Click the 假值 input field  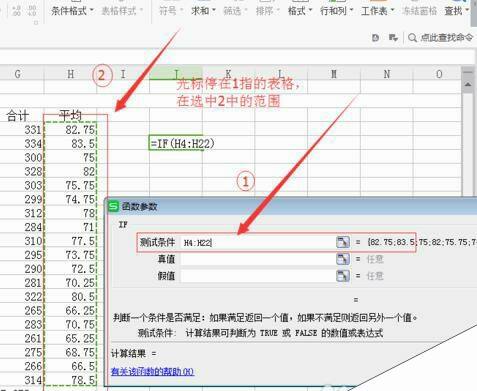(258, 276)
